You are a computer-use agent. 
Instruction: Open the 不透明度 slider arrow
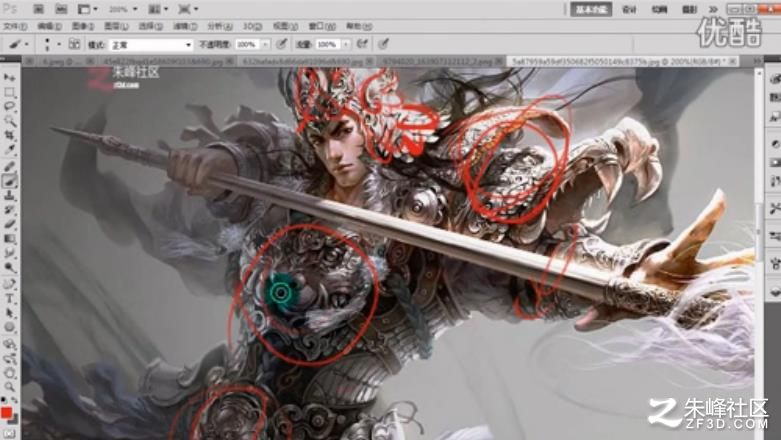pos(265,45)
